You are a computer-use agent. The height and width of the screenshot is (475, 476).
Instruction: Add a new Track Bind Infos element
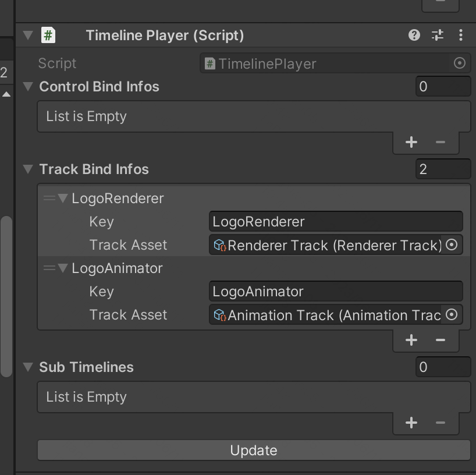click(411, 341)
